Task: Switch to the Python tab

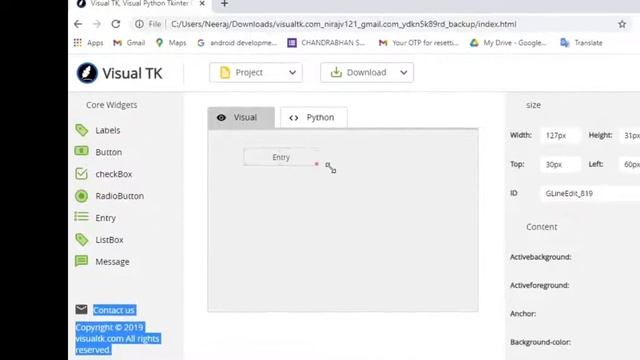Action: pyautogui.click(x=314, y=118)
